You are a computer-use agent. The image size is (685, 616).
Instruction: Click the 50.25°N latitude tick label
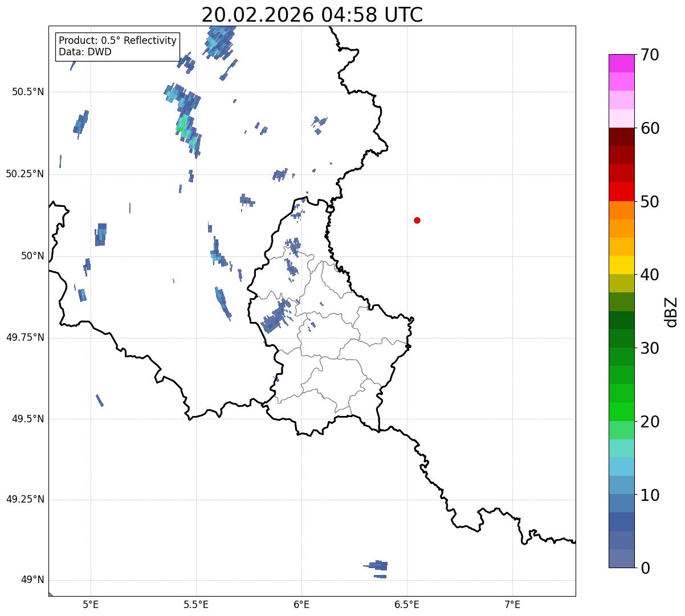pos(25,174)
